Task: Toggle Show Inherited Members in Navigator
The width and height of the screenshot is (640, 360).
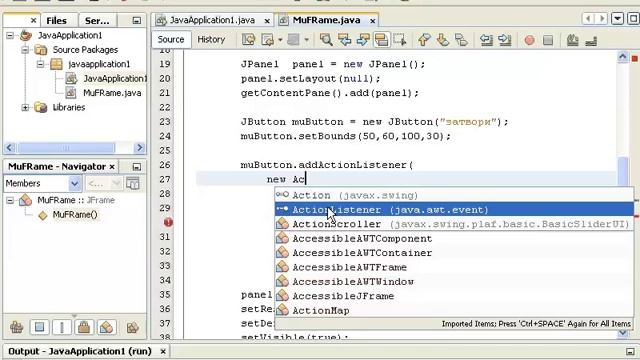Action: (17, 327)
